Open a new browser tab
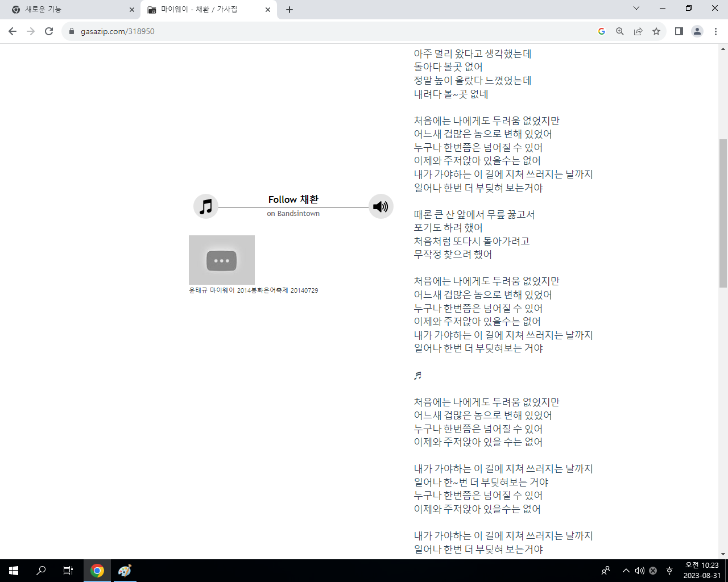This screenshot has width=728, height=582. pyautogui.click(x=289, y=10)
